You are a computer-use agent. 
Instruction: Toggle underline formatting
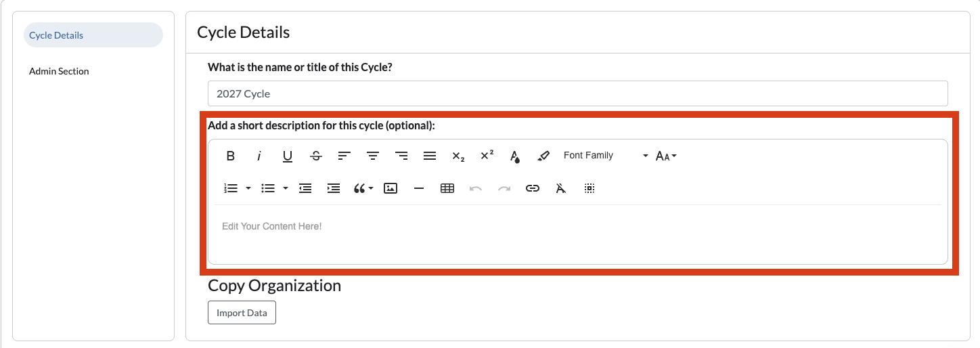coord(288,156)
